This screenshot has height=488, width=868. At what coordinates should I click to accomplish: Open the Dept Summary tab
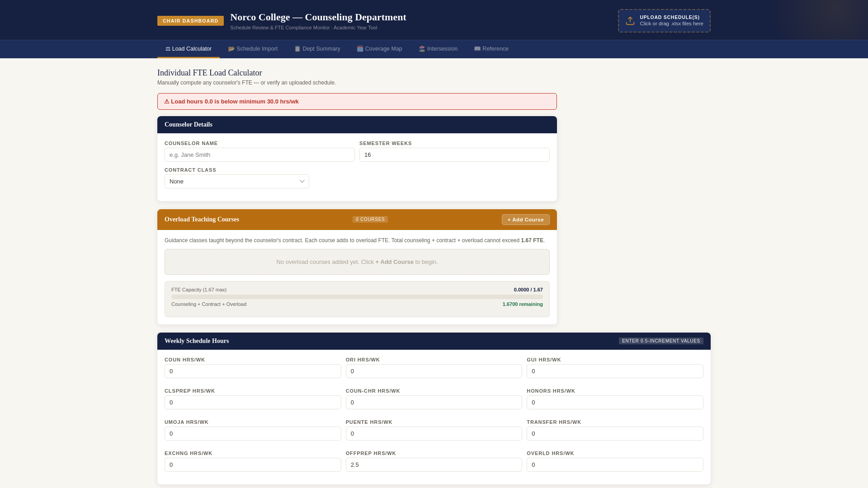(x=317, y=49)
